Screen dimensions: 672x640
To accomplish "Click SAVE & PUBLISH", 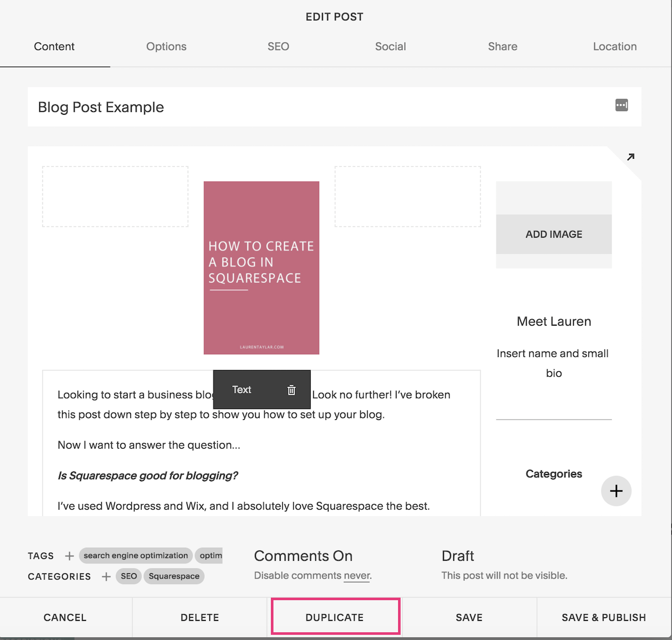I will click(x=604, y=617).
